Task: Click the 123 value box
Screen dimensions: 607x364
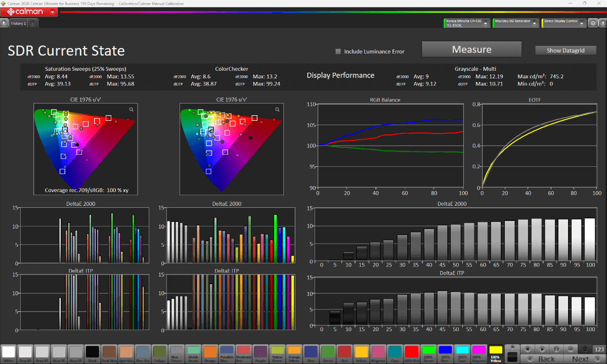Action: 599,349
